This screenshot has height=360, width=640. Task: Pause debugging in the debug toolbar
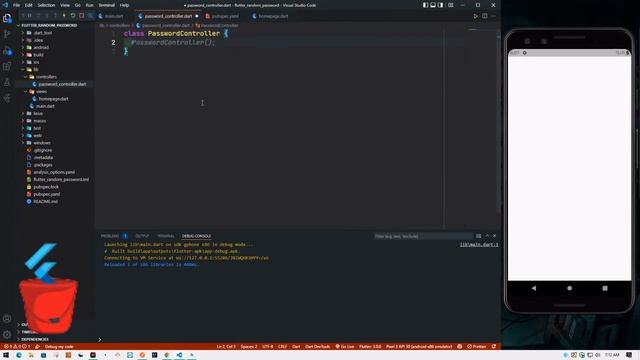[30, 16]
